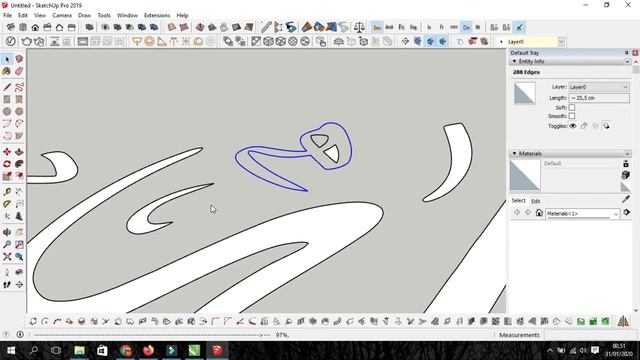
Task: Close the Default Tray panel
Action: click(x=635, y=53)
